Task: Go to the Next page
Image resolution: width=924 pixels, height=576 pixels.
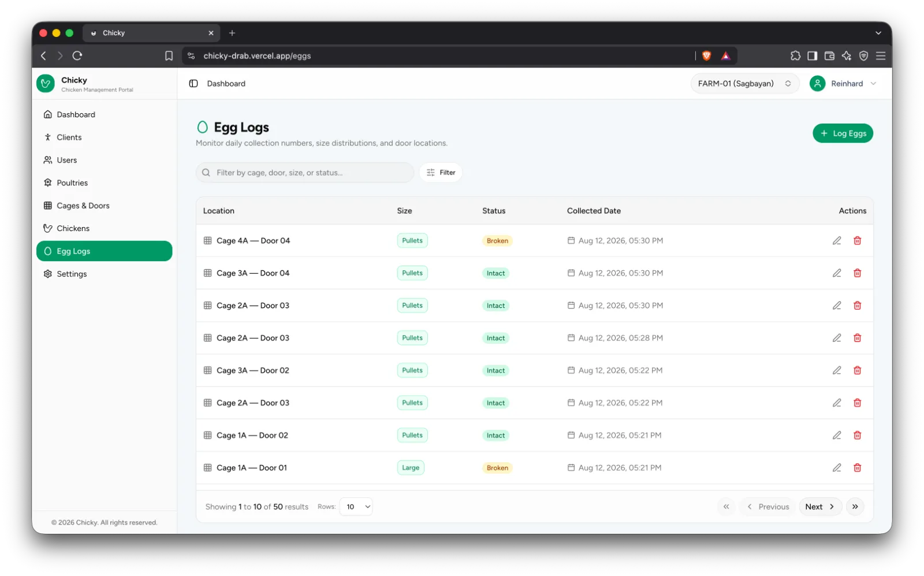Action: (x=820, y=507)
